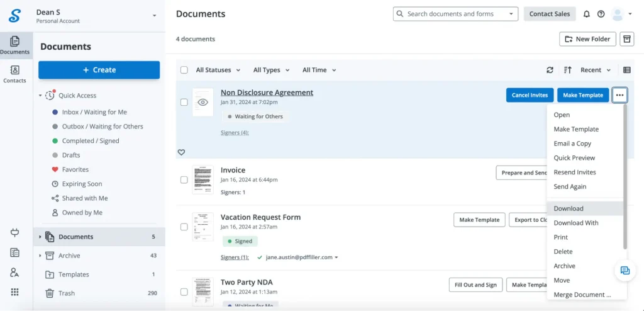Viewport: 644px width, 311px height.
Task: Expand the Archive folder tree arrow
Action: [40, 256]
